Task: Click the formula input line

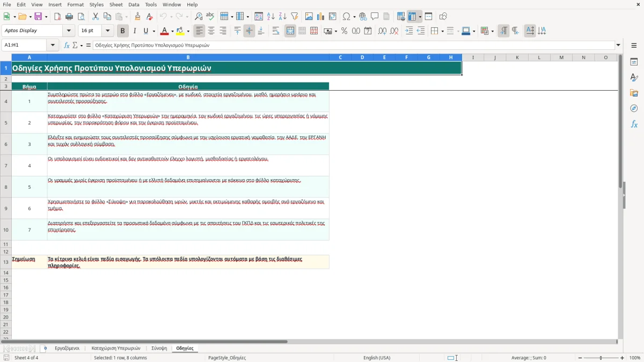Action: pyautogui.click(x=354, y=46)
